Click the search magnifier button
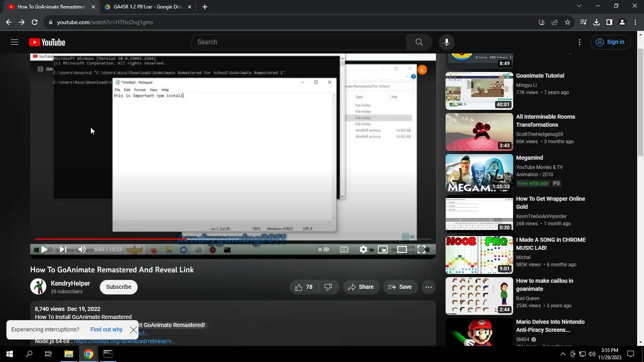The width and height of the screenshot is (644, 362). click(419, 42)
